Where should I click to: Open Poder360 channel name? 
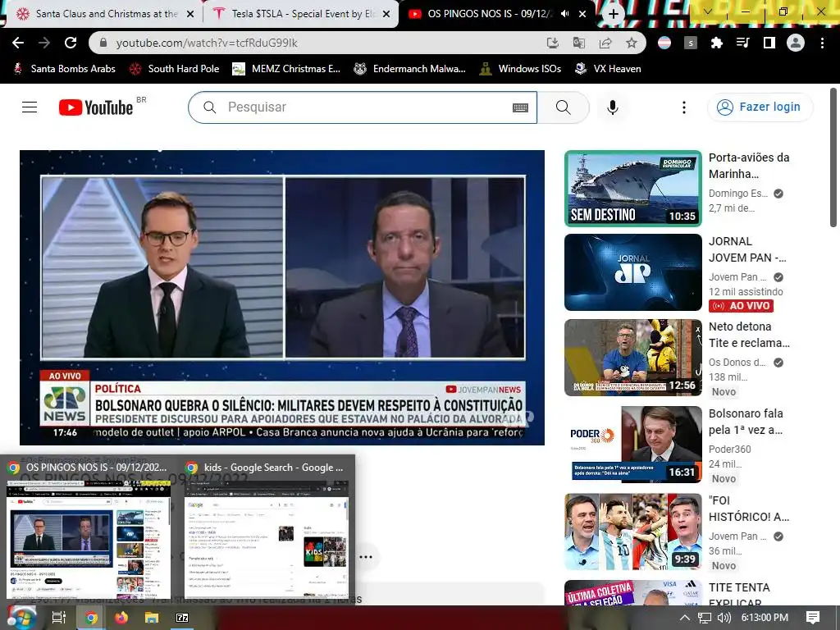(729, 450)
